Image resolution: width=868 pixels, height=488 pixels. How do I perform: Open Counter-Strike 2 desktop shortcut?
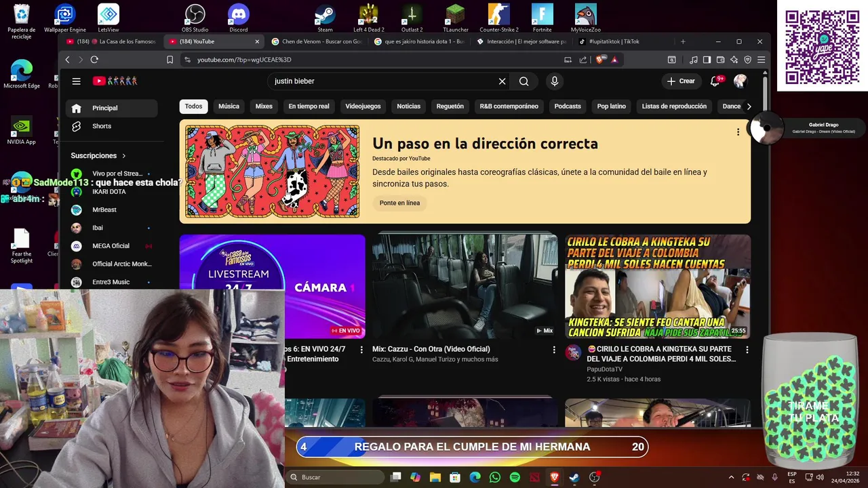pos(499,18)
